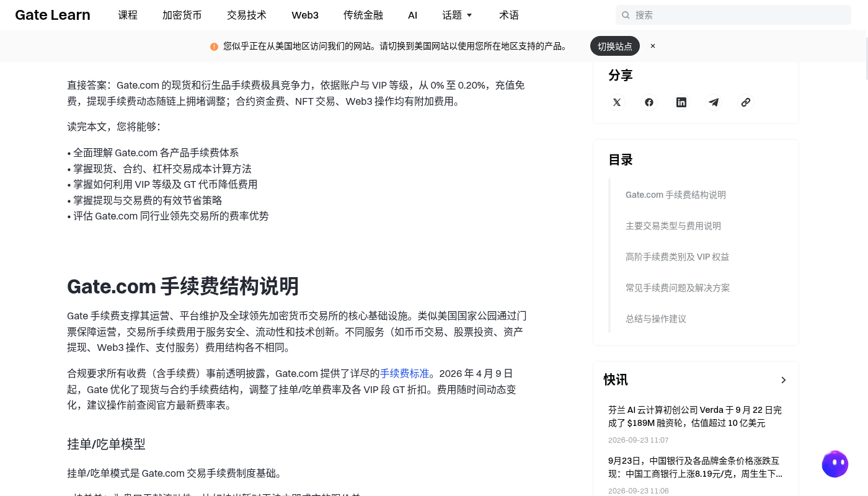Open the 传统金融 nav item
The height and width of the screenshot is (496, 868).
pos(363,15)
